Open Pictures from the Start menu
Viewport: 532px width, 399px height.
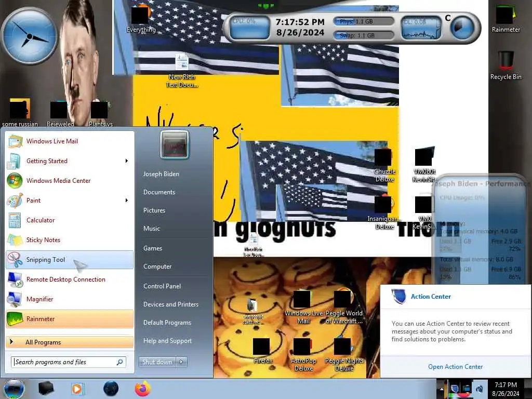click(x=154, y=210)
